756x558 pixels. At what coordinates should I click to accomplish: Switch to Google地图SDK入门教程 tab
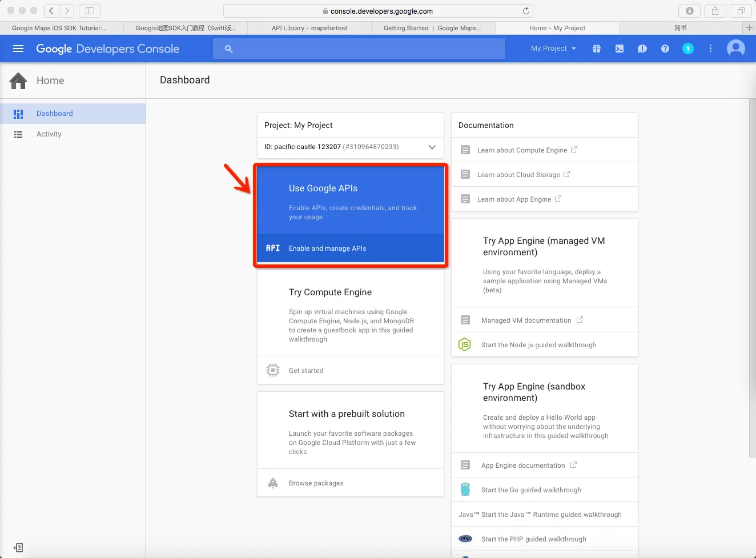coord(186,27)
